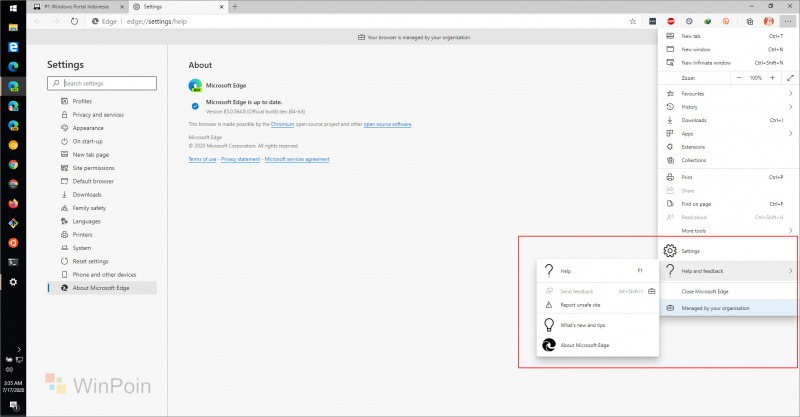Click the gear icon beside Settings in menu
The image size is (800, 417).
[x=670, y=251]
